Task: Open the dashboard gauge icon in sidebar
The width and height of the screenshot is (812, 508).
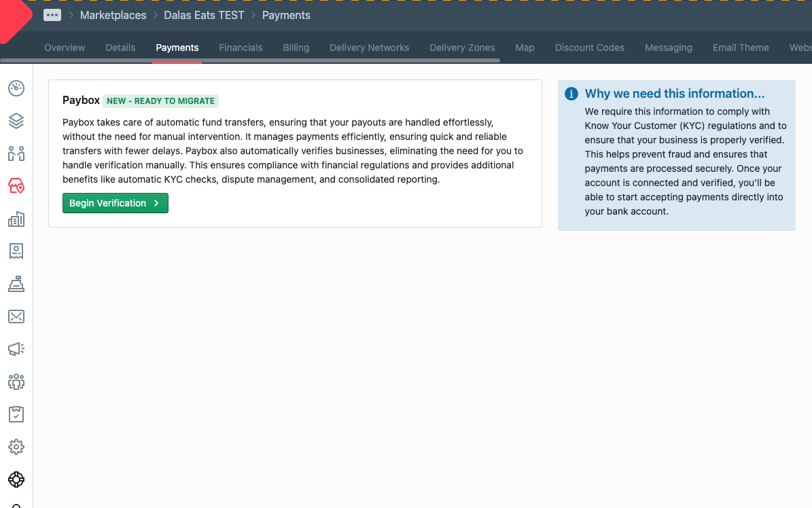Action: (16, 88)
